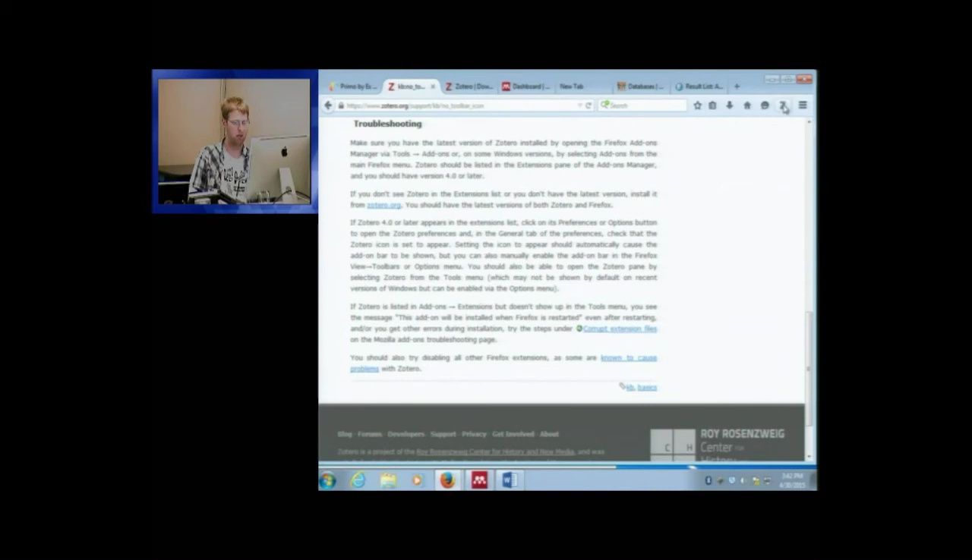Image resolution: width=972 pixels, height=560 pixels.
Task: Close the kb:no_toolbar_icon tab with its X
Action: (433, 87)
